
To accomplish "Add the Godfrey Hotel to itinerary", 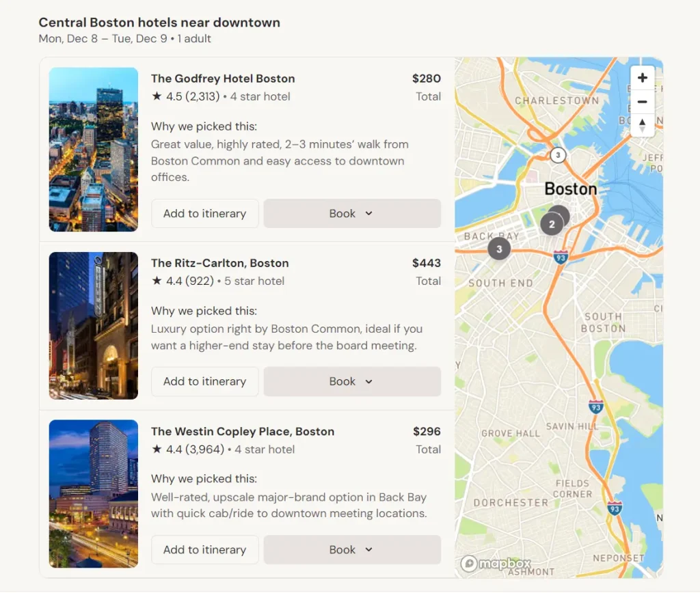I will click(x=204, y=213).
